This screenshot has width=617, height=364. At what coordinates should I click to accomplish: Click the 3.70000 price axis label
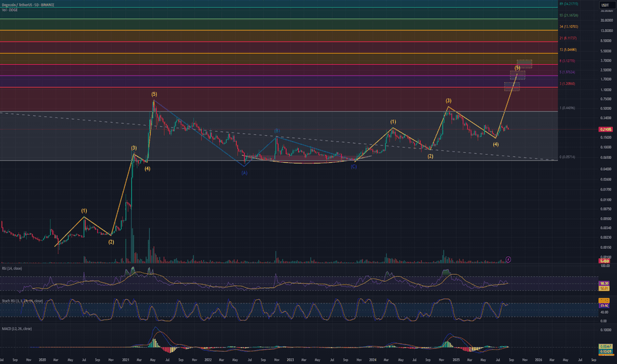tap(606, 61)
